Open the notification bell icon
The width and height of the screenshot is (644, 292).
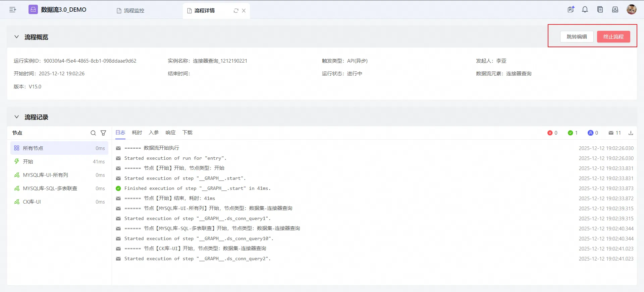[585, 10]
